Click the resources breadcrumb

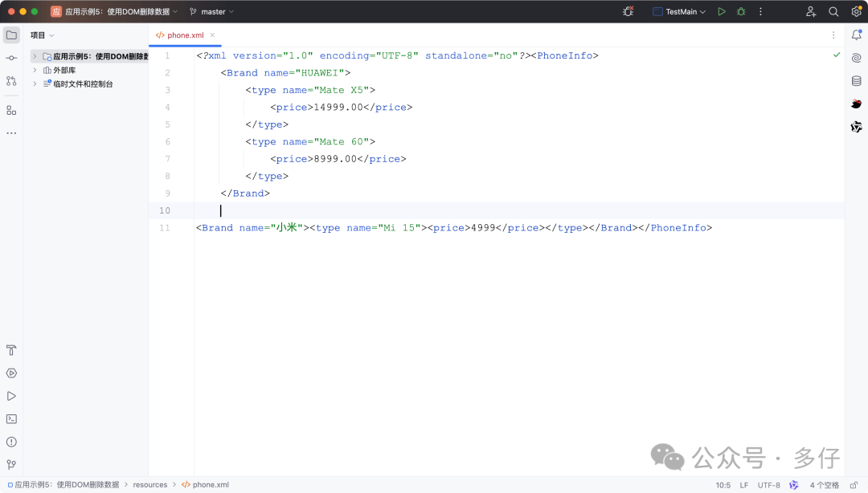pos(150,485)
